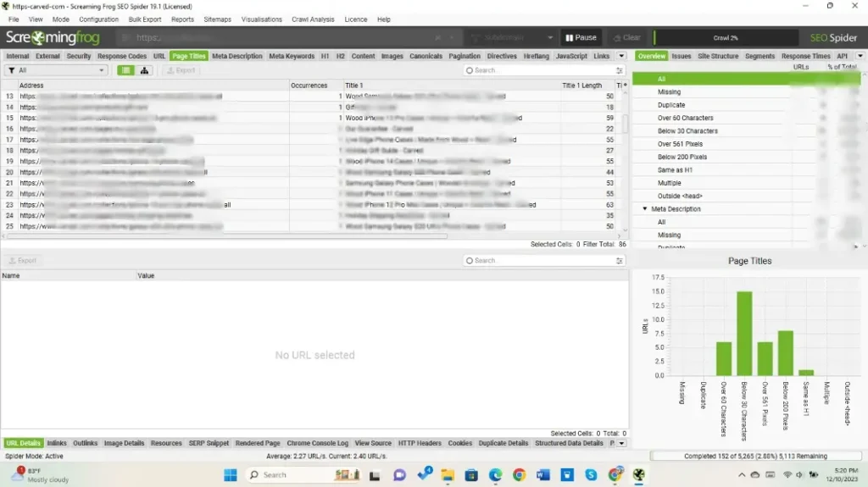
Task: Expand hidden bottom tabs dropdown arrow
Action: tap(621, 443)
